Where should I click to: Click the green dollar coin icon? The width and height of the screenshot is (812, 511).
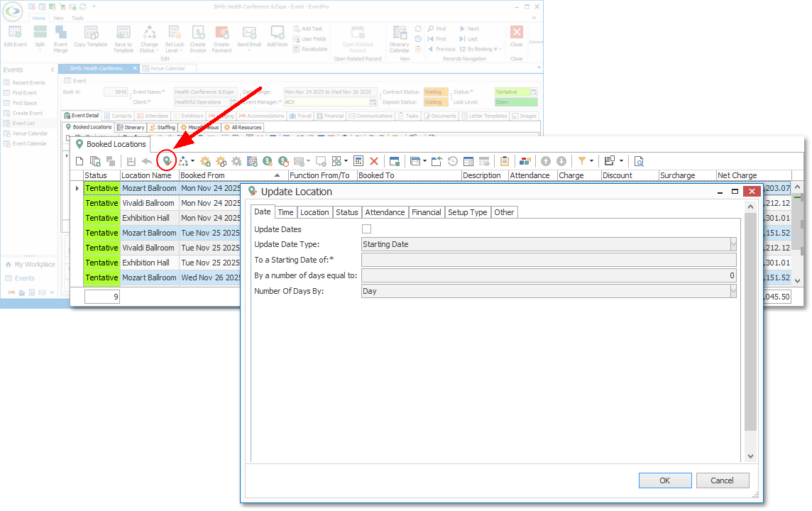click(x=268, y=161)
